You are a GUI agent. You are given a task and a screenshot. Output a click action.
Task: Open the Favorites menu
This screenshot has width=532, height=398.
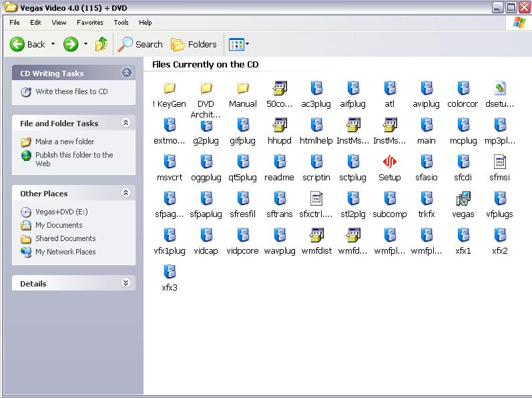pyautogui.click(x=89, y=22)
